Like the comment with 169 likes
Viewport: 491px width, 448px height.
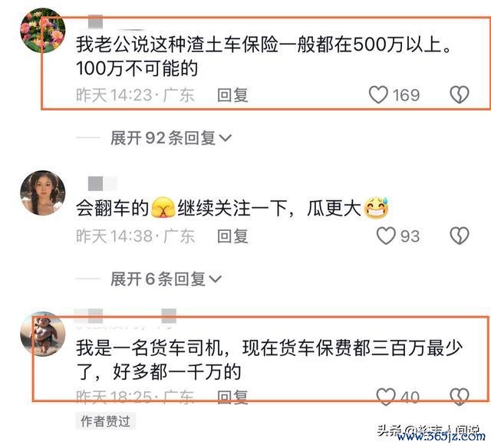point(378,94)
